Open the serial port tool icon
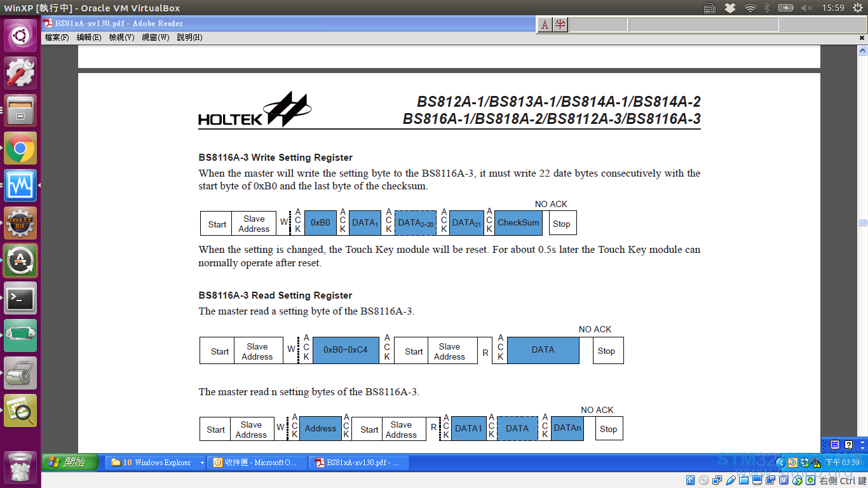Viewport: 868px width, 488px height. [x=20, y=335]
